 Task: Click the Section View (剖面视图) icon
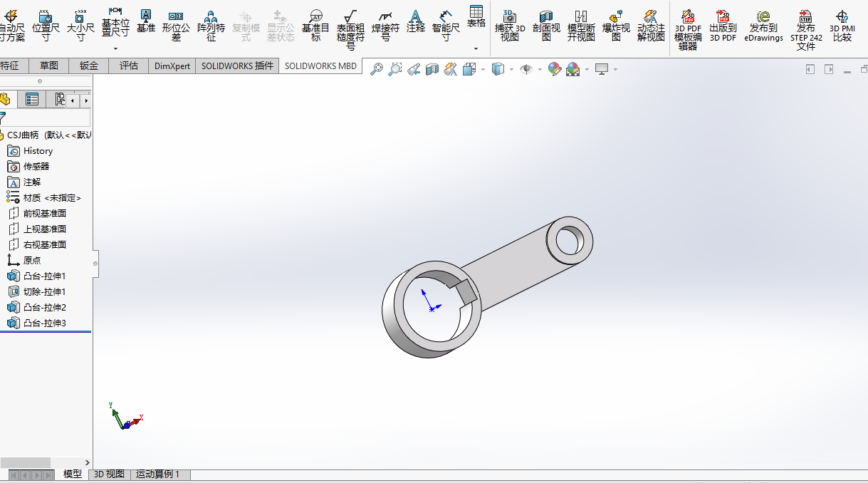[546, 25]
